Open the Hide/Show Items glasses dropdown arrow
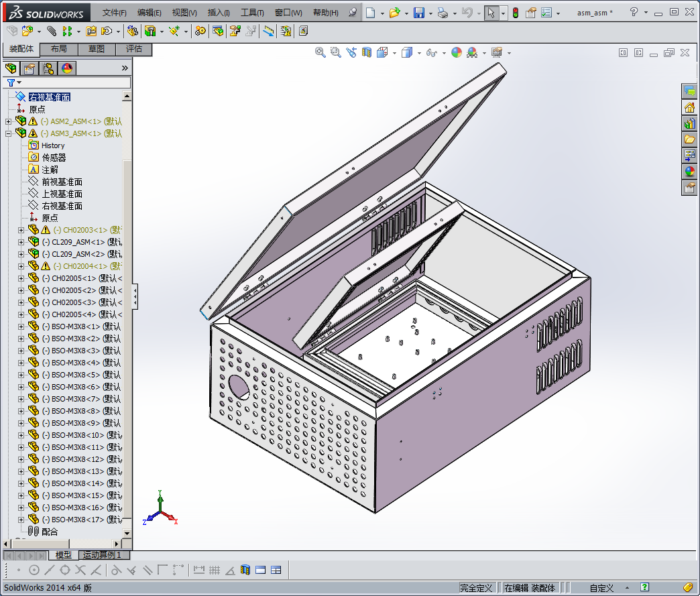 click(444, 53)
